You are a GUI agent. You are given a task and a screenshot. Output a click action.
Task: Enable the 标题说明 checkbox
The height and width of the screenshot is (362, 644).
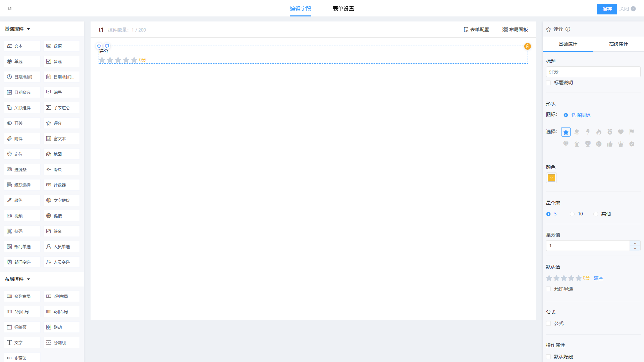pyautogui.click(x=548, y=83)
